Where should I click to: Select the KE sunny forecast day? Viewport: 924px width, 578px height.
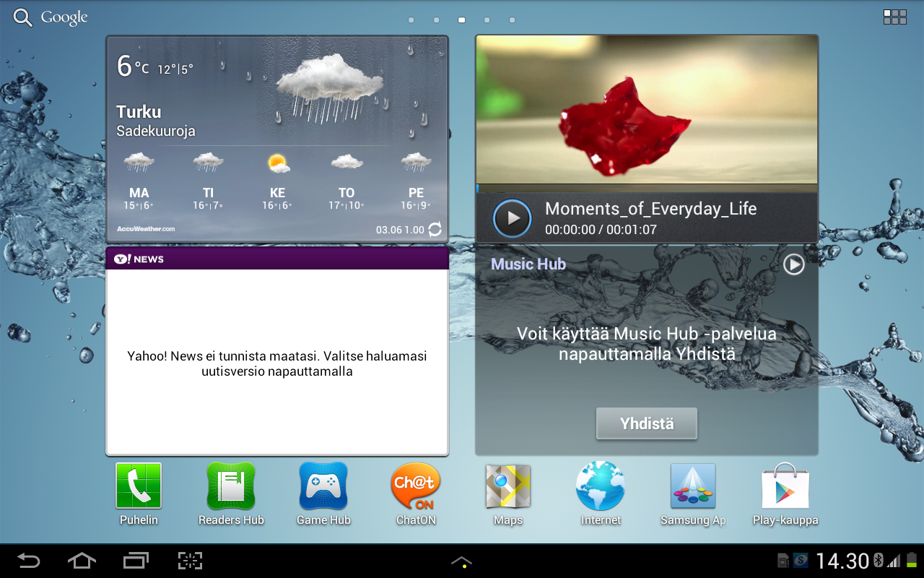pos(277,181)
